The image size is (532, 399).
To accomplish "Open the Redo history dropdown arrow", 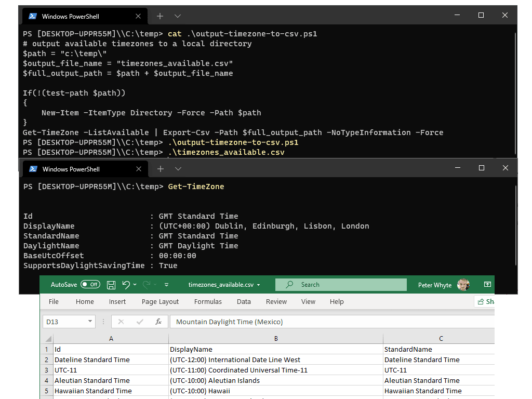I will (155, 285).
